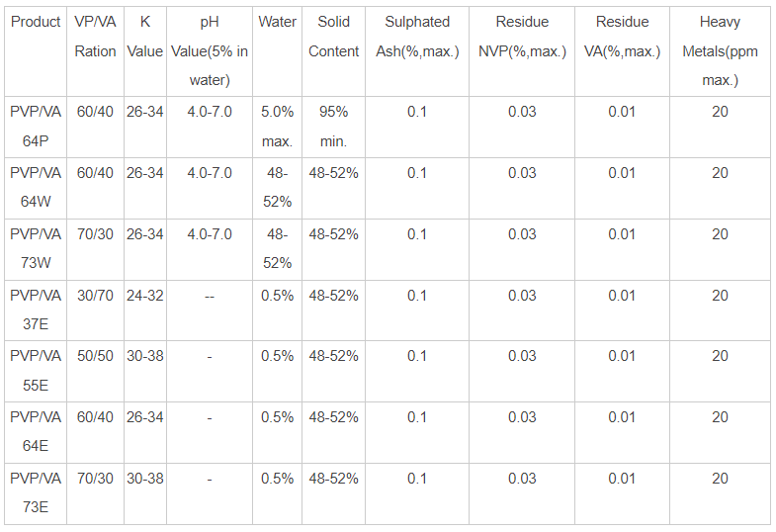Select the VP/VA Ration header cell
Screen dimensions: 776x532
tap(96, 37)
